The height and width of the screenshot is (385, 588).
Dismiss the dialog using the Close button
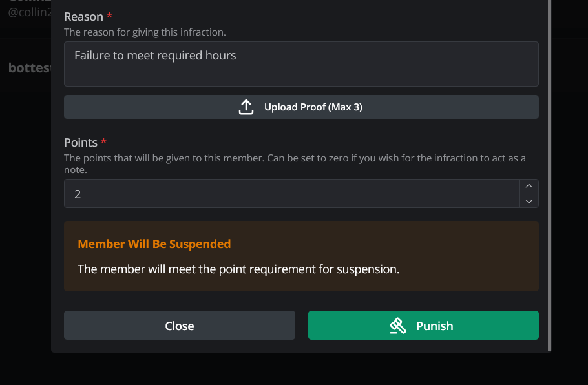pos(179,326)
